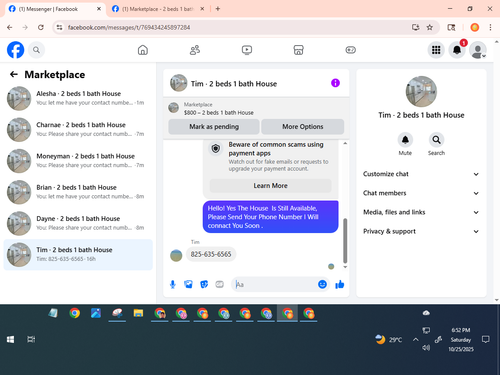The height and width of the screenshot is (375, 500).
Task: Open Windows notification center icon
Action: point(486,339)
